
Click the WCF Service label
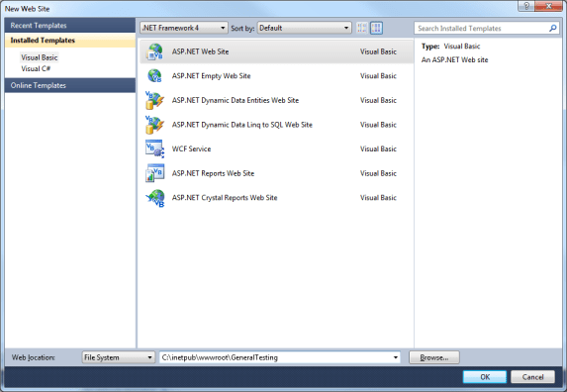click(x=191, y=149)
